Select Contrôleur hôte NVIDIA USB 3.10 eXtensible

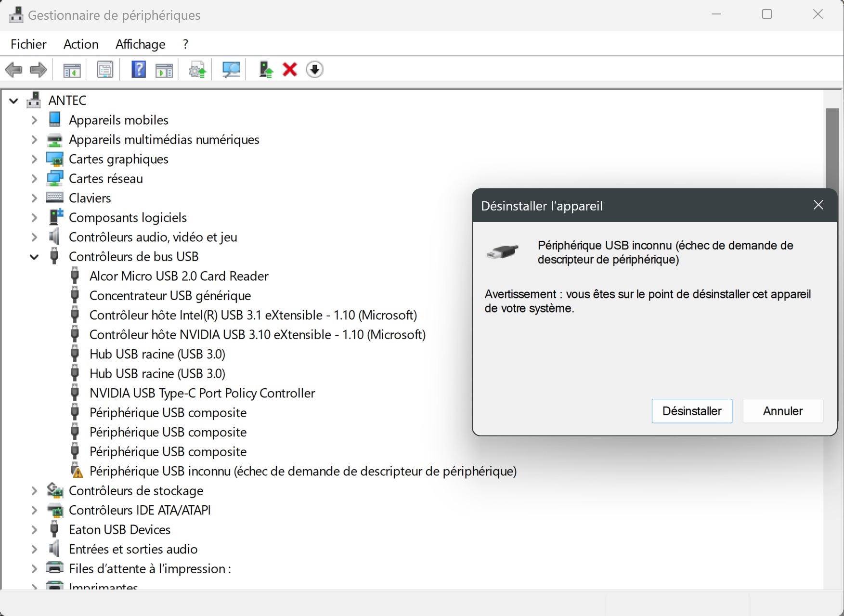[x=257, y=334]
